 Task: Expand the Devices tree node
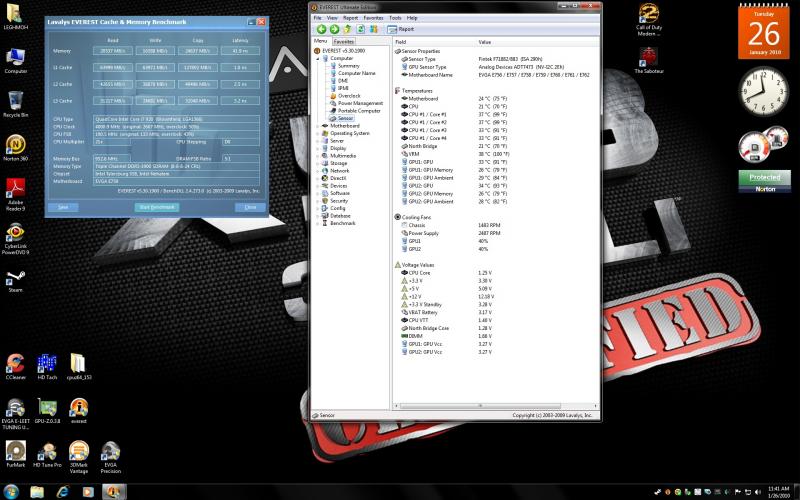(317, 186)
